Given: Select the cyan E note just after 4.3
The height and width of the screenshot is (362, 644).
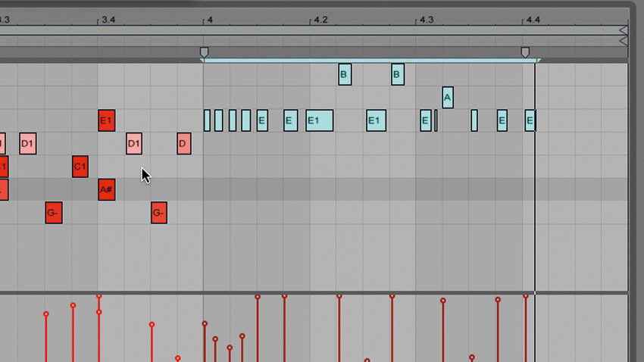Looking at the screenshot, I should pos(426,120).
